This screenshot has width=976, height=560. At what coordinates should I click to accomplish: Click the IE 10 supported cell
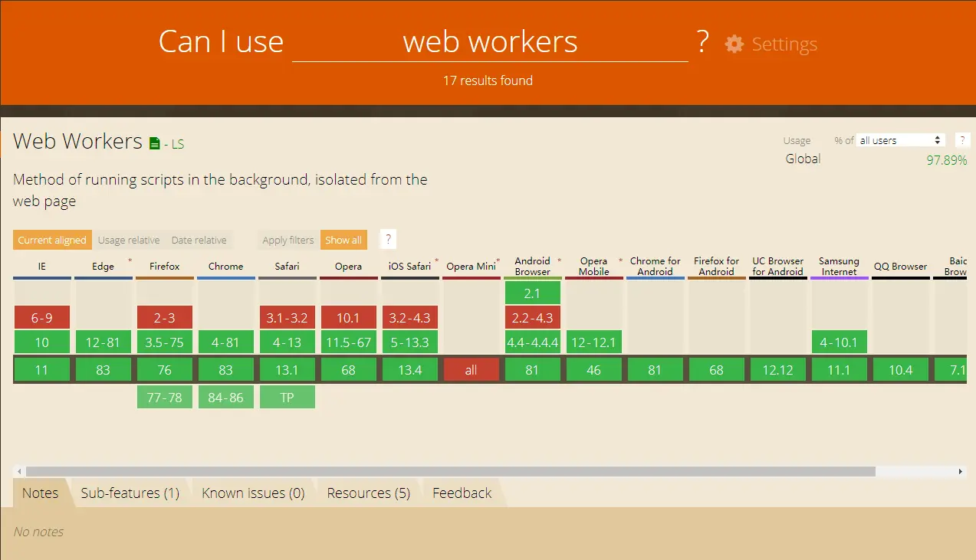[42, 342]
